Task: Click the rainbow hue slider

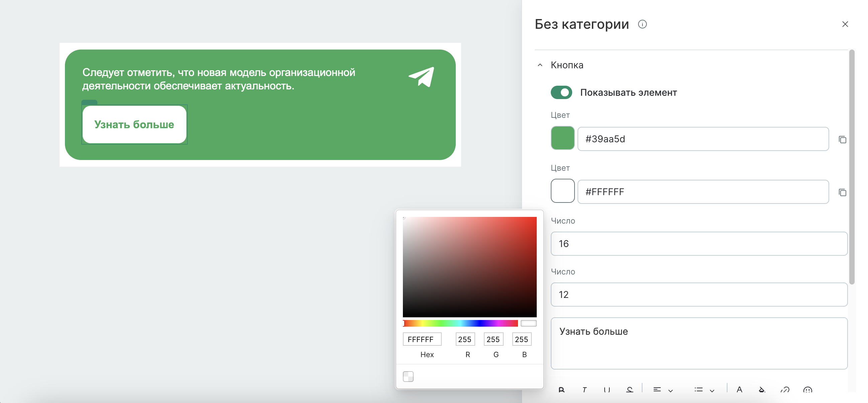Action: (460, 323)
